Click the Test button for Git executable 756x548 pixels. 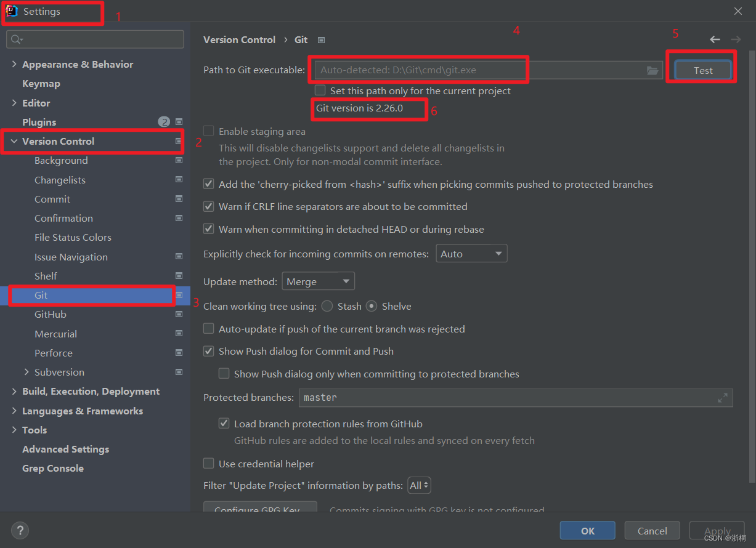703,70
